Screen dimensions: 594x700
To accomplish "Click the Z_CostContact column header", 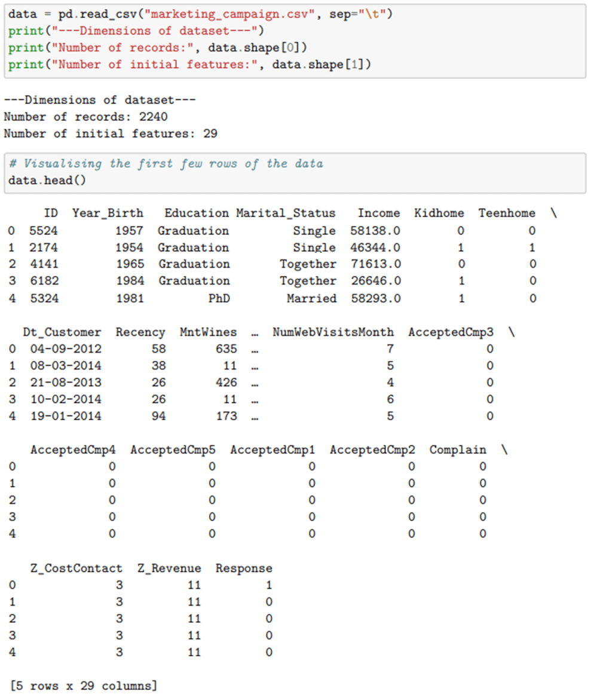I will pos(76,568).
